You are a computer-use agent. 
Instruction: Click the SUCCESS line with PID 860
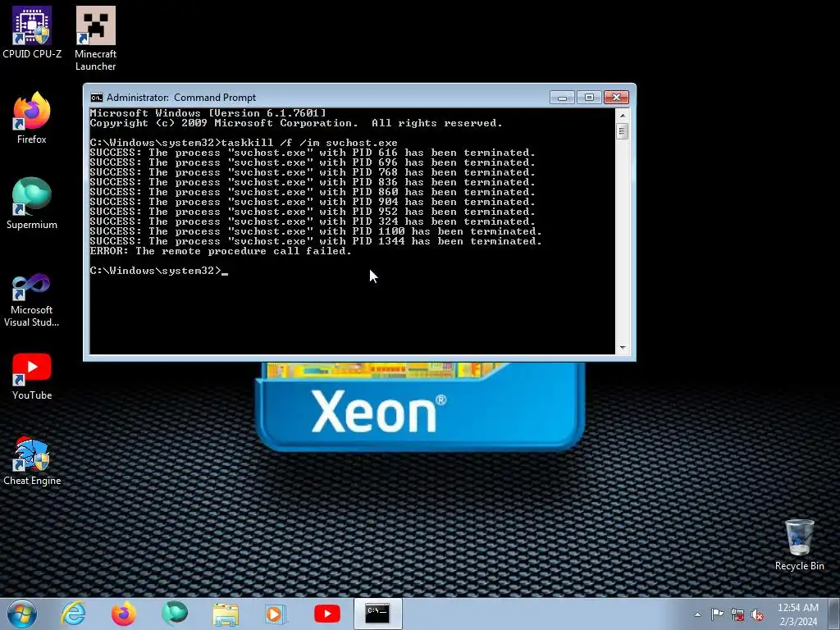[x=313, y=192]
